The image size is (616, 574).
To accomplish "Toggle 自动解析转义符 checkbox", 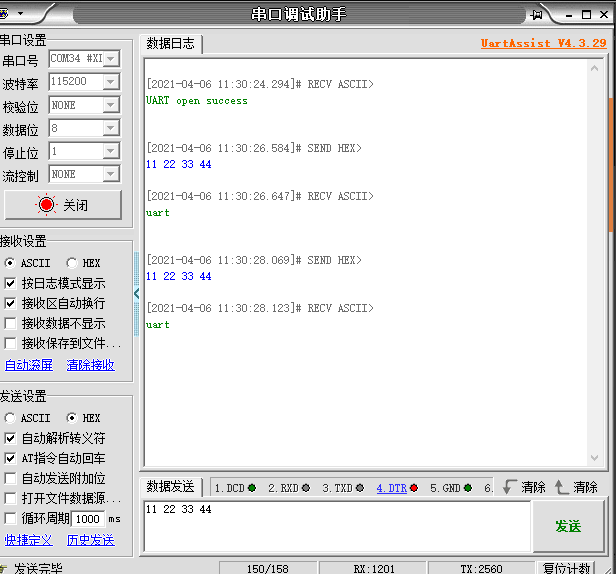I will point(10,438).
